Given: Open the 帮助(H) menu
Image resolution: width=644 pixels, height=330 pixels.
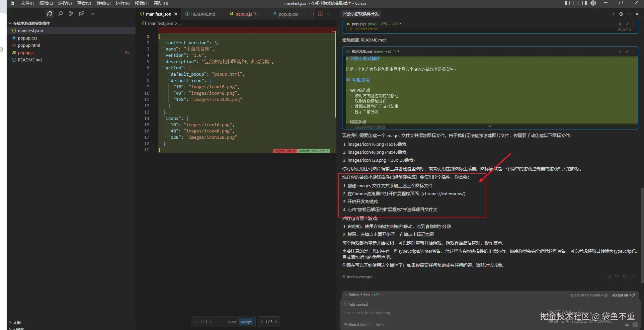Looking at the screenshot, I should pos(161,3).
